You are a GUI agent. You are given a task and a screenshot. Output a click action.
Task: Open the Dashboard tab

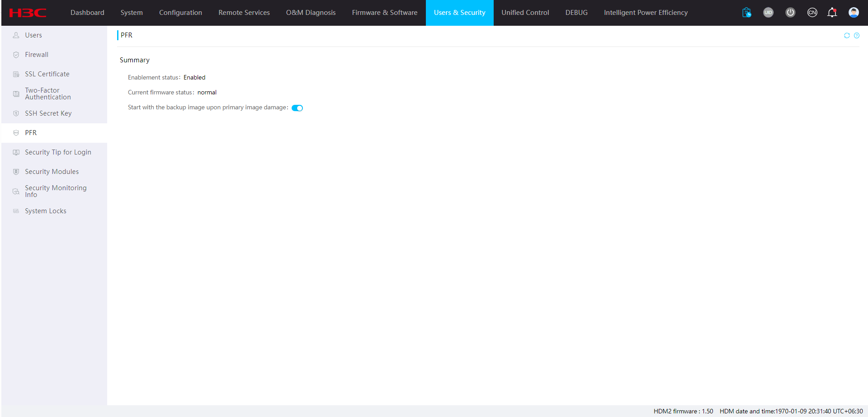(x=87, y=13)
